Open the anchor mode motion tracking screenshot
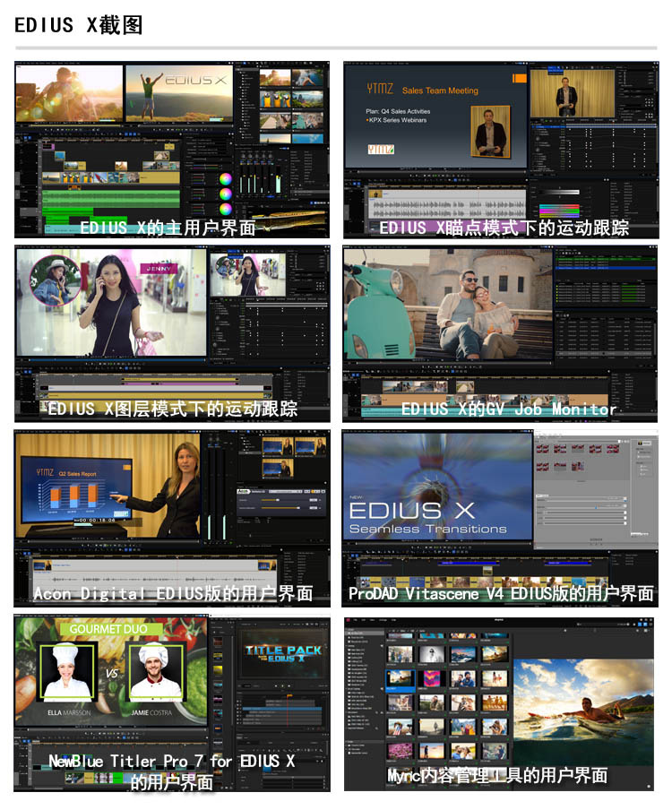672x810 pixels. click(501, 150)
